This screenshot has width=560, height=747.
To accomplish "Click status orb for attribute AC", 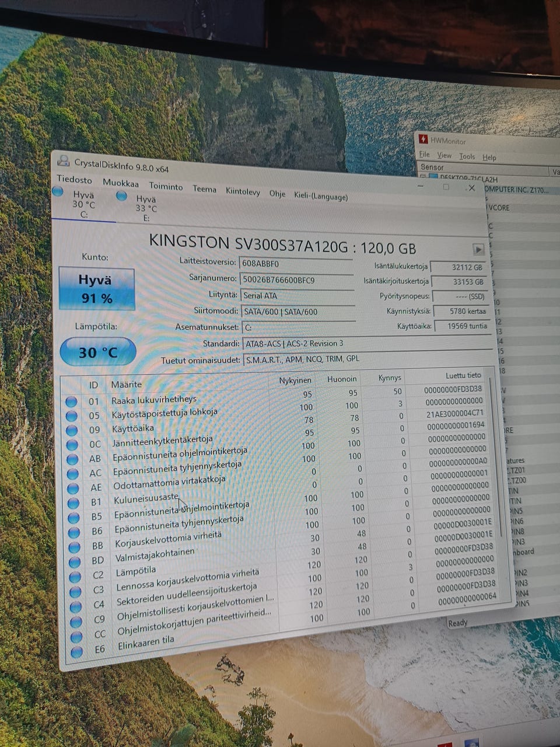I will [x=72, y=473].
